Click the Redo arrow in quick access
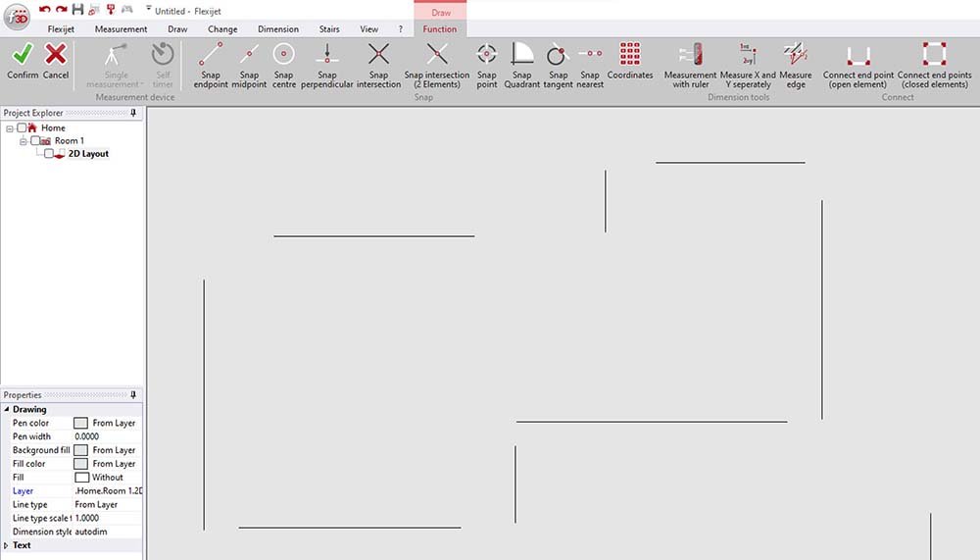 (x=61, y=10)
